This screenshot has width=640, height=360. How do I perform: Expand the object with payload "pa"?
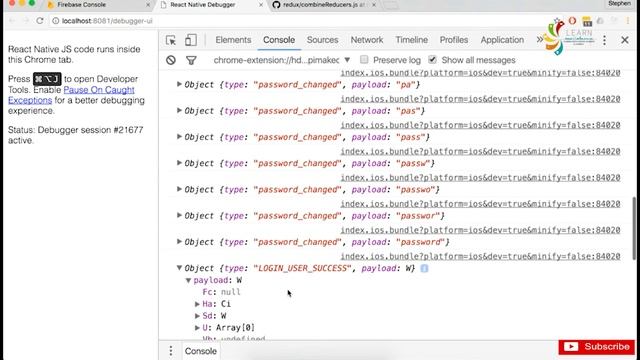pos(179,84)
